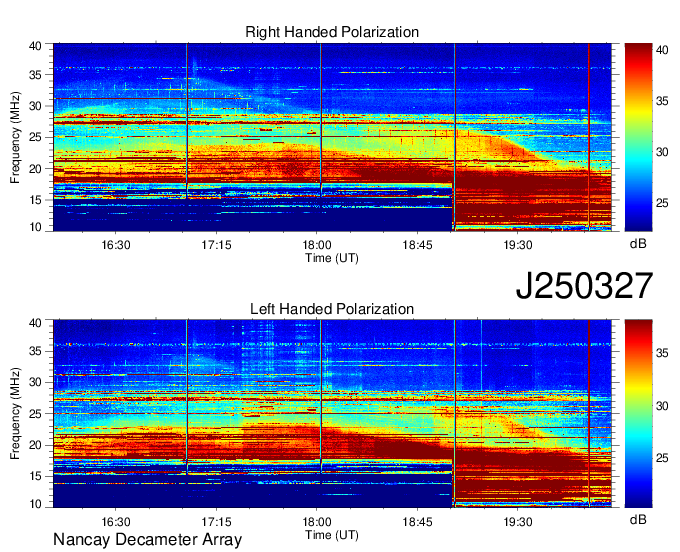Click the 30 dB value on Right Handed color scale
680x552 pixels.
point(662,152)
